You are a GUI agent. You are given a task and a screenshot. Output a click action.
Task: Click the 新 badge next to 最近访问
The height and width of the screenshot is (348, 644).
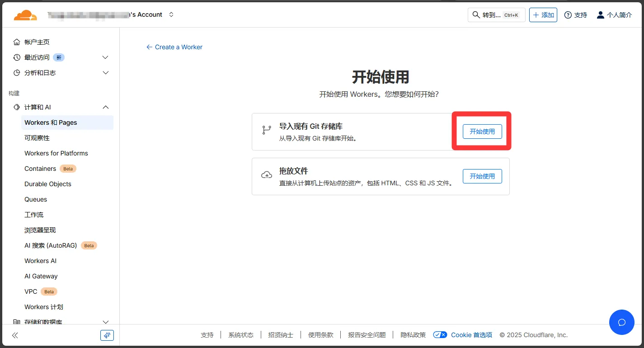[x=59, y=57]
